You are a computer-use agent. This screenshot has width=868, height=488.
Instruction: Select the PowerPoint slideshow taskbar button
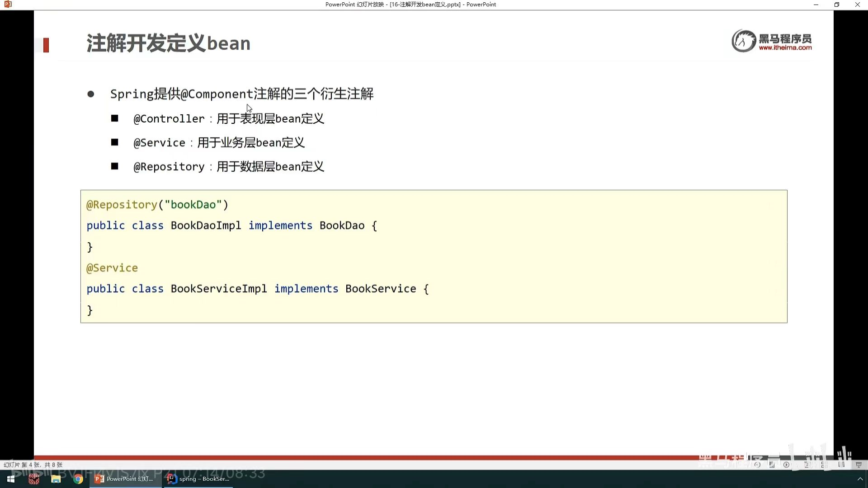click(x=125, y=479)
